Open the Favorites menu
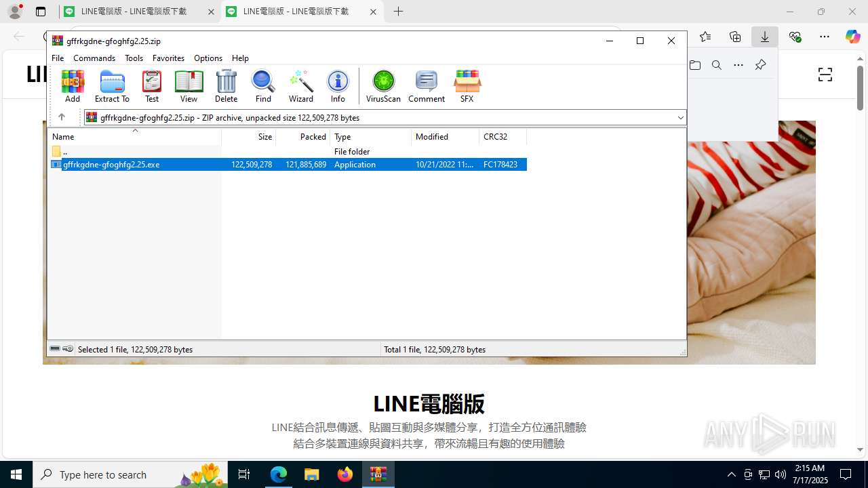Viewport: 868px width, 488px height. 168,58
